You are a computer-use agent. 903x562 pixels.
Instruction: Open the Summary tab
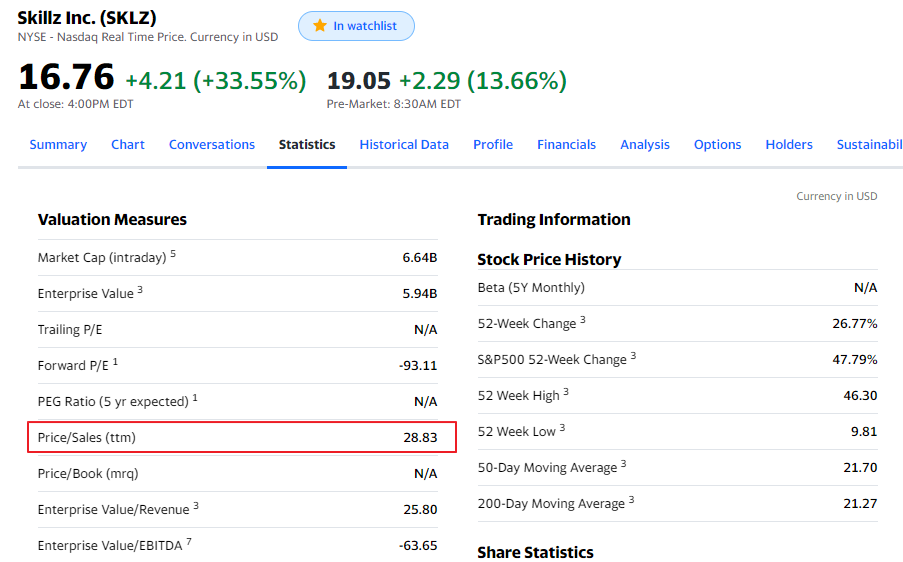[x=58, y=145]
